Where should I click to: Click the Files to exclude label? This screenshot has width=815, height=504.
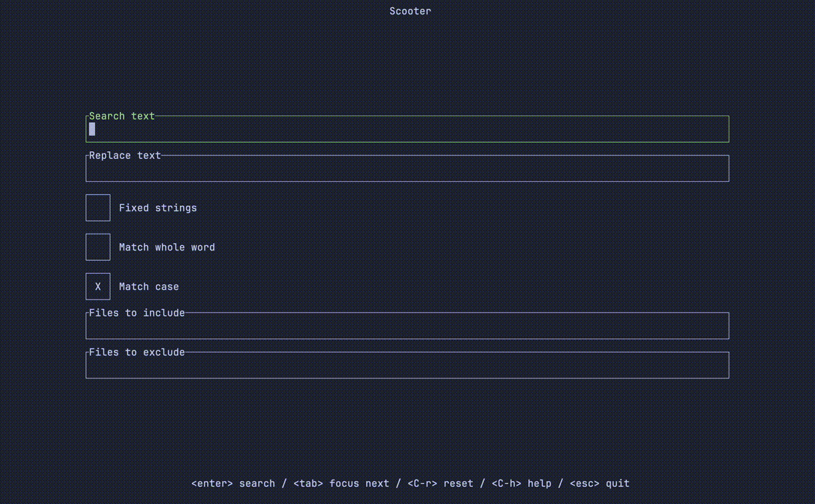(137, 352)
